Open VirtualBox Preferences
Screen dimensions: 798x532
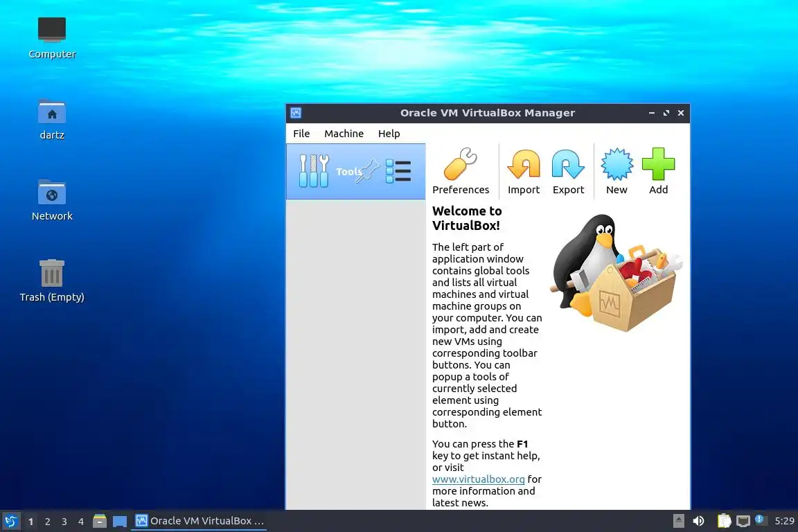(461, 171)
